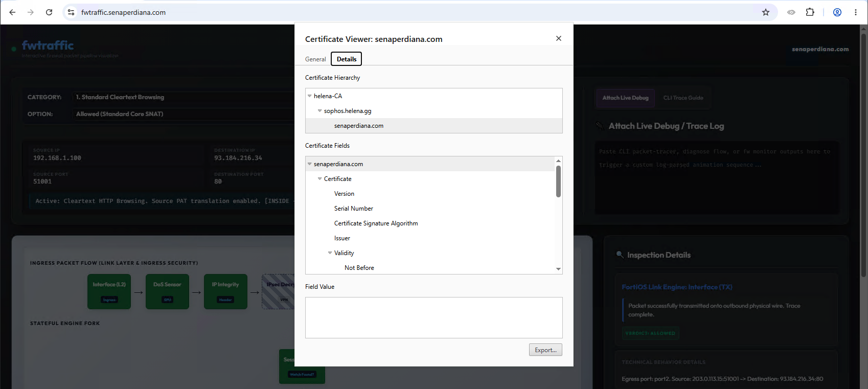Image resolution: width=868 pixels, height=389 pixels.
Task: Click the address bar URL
Action: click(x=123, y=12)
